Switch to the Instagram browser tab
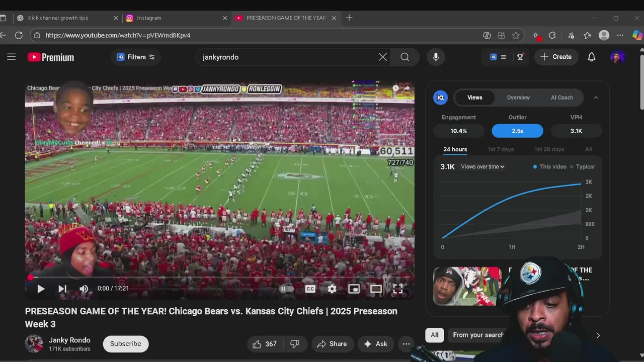The height and width of the screenshot is (362, 644). click(176, 18)
